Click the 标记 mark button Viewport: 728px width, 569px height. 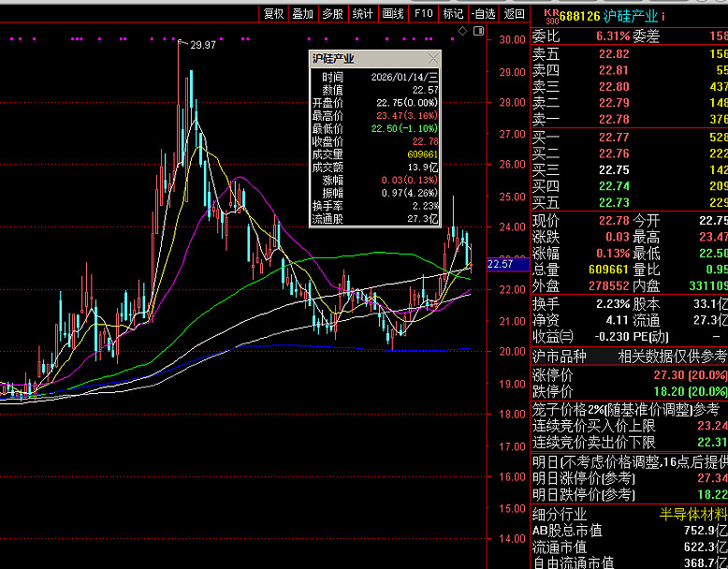pyautogui.click(x=453, y=13)
